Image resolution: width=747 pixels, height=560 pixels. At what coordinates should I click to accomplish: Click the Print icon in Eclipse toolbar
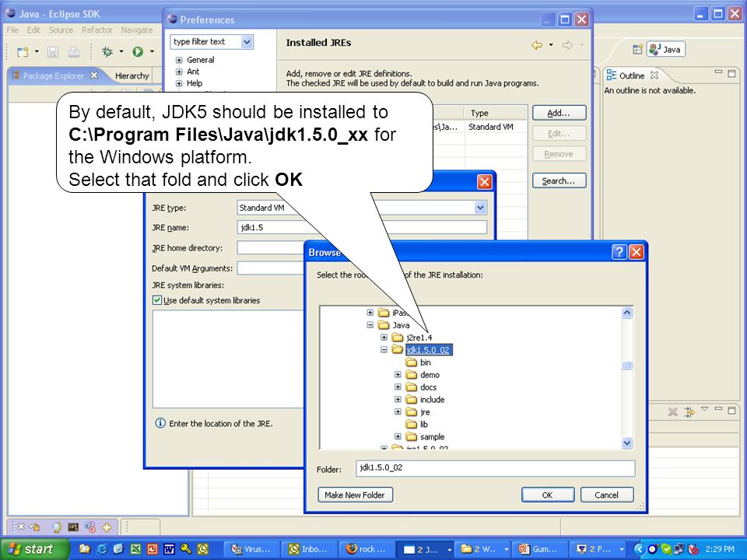point(73,52)
